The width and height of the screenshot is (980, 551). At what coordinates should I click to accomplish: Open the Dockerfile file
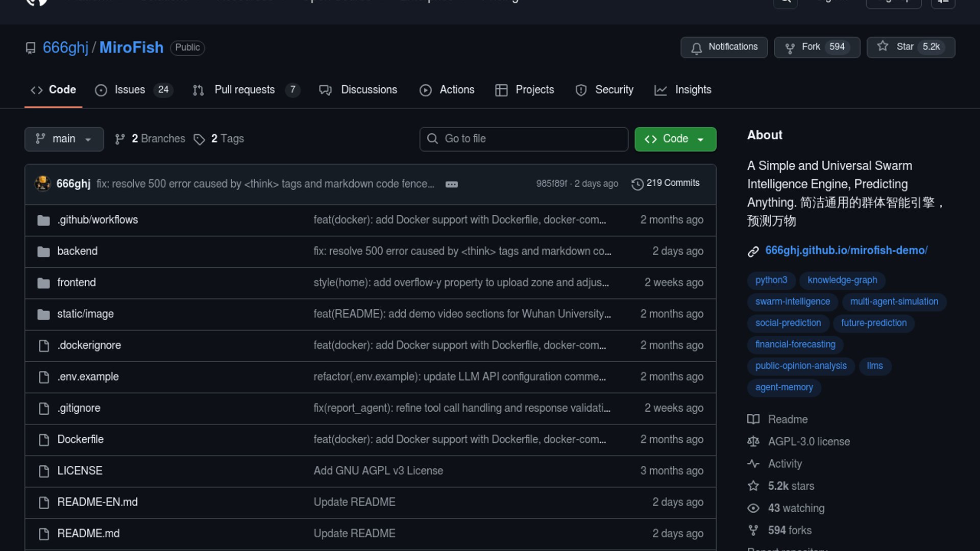80,439
